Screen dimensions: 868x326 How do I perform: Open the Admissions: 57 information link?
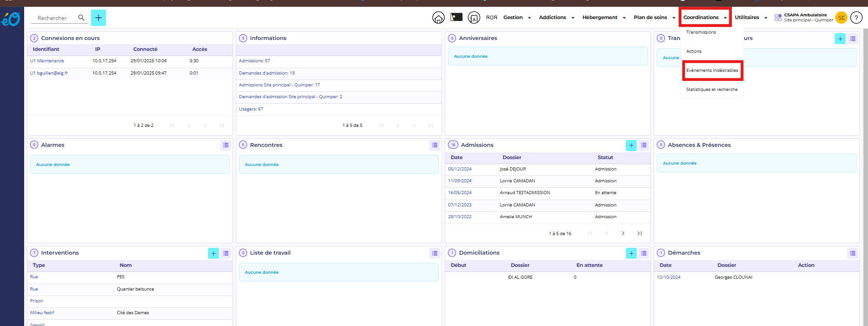pos(254,61)
